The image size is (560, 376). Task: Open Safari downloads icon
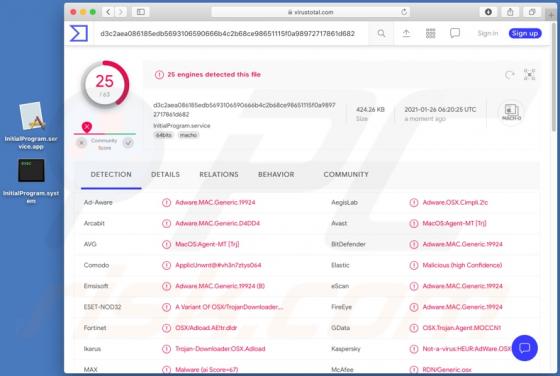(488, 12)
